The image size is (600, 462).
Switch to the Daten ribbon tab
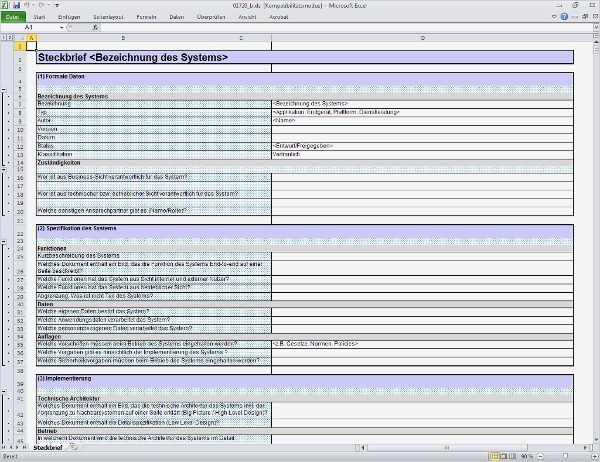coord(176,17)
